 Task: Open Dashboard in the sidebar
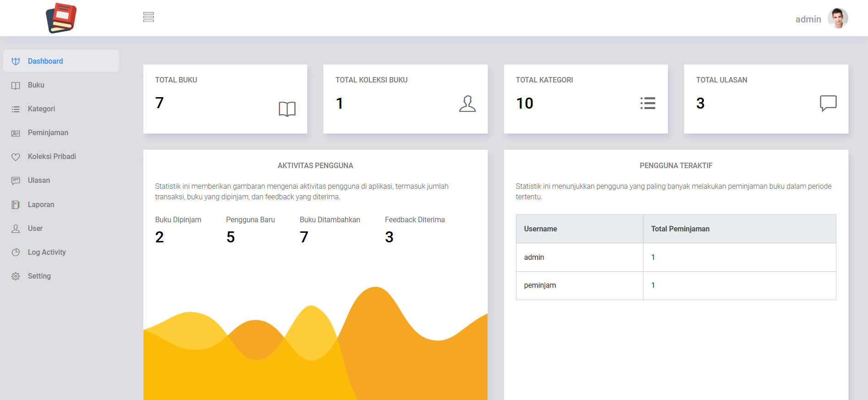(45, 61)
